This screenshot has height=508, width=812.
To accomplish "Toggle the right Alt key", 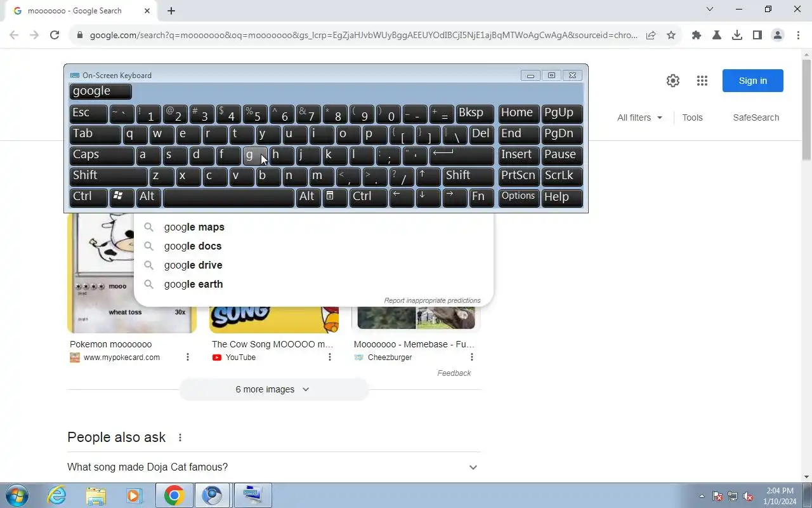I will click(x=308, y=197).
